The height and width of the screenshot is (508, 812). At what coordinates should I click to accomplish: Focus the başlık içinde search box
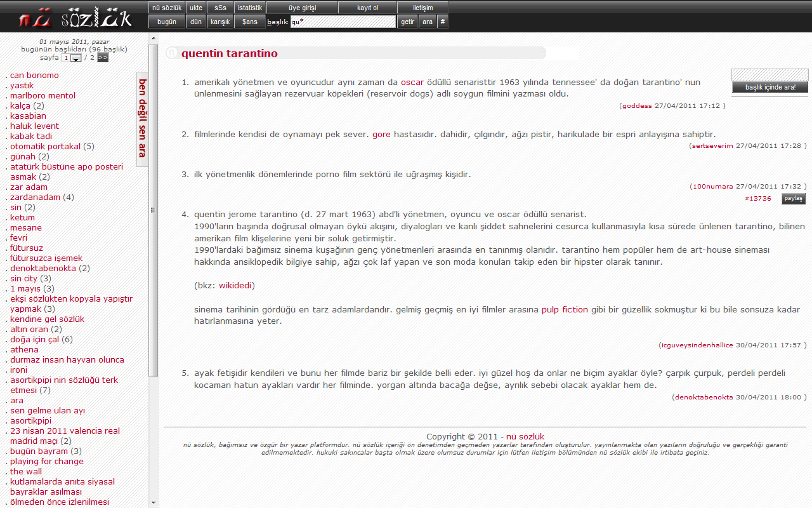[769, 75]
